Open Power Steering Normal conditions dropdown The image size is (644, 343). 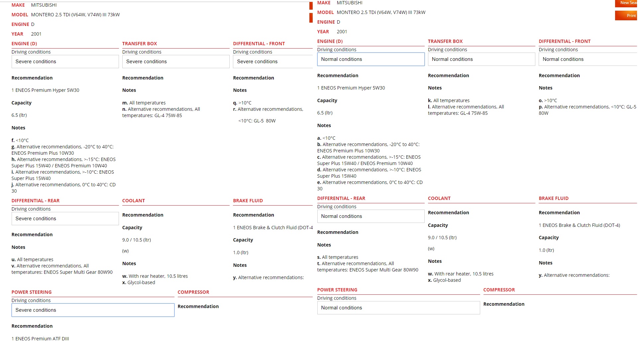[x=398, y=308]
